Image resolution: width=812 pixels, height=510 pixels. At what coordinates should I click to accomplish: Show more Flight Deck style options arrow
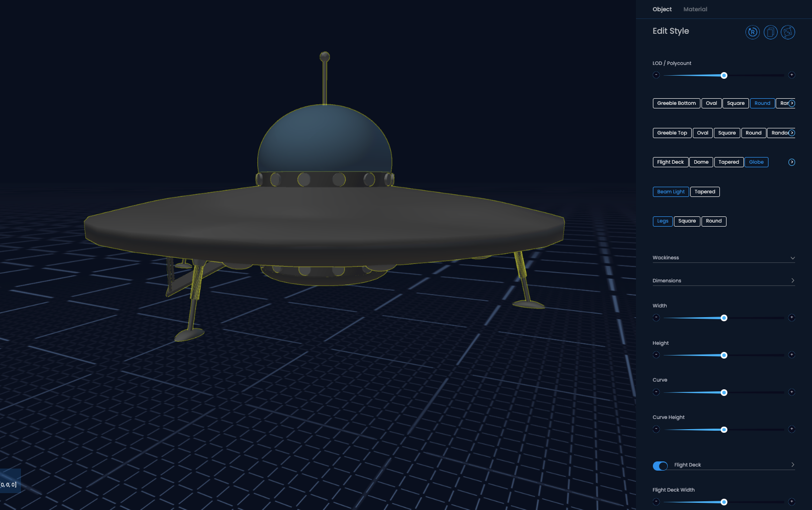[792, 162]
